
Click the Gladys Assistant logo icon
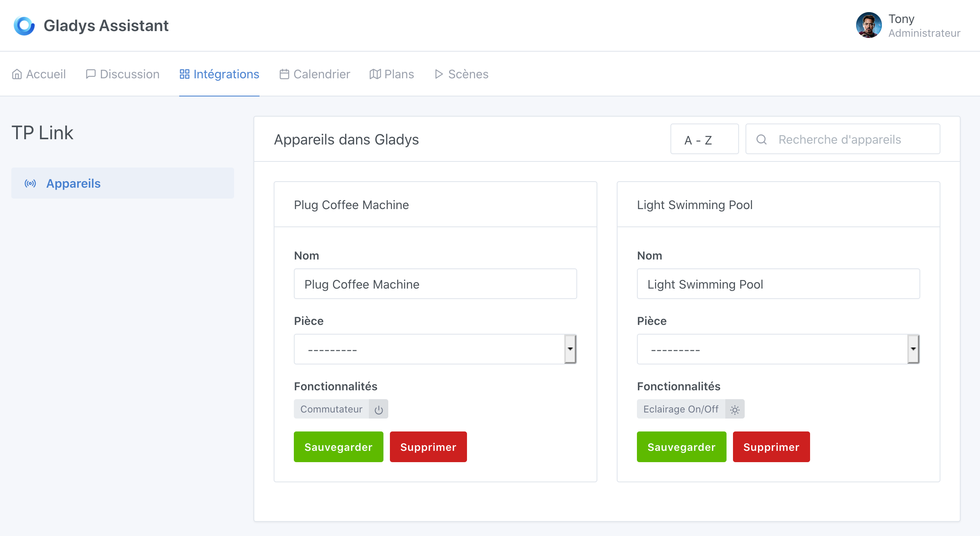click(x=24, y=26)
